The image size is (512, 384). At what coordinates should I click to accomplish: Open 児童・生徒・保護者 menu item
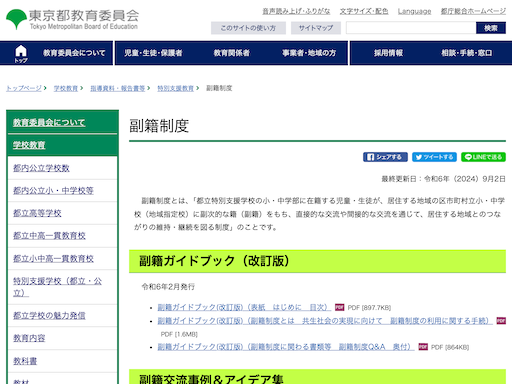click(153, 53)
